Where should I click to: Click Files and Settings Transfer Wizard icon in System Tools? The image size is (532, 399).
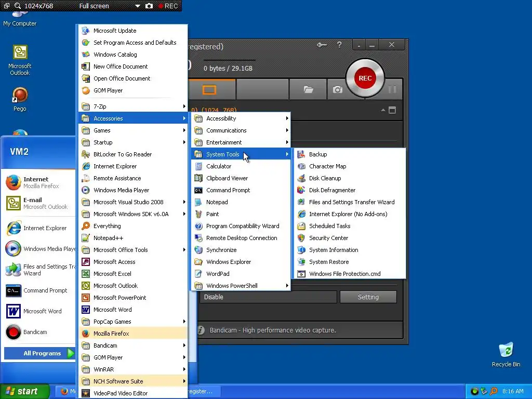[x=301, y=202]
